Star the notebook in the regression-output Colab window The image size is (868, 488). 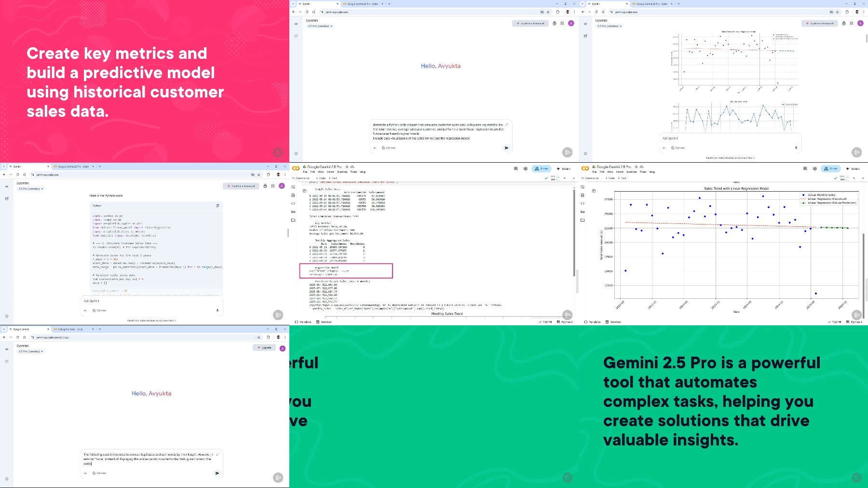[347, 167]
